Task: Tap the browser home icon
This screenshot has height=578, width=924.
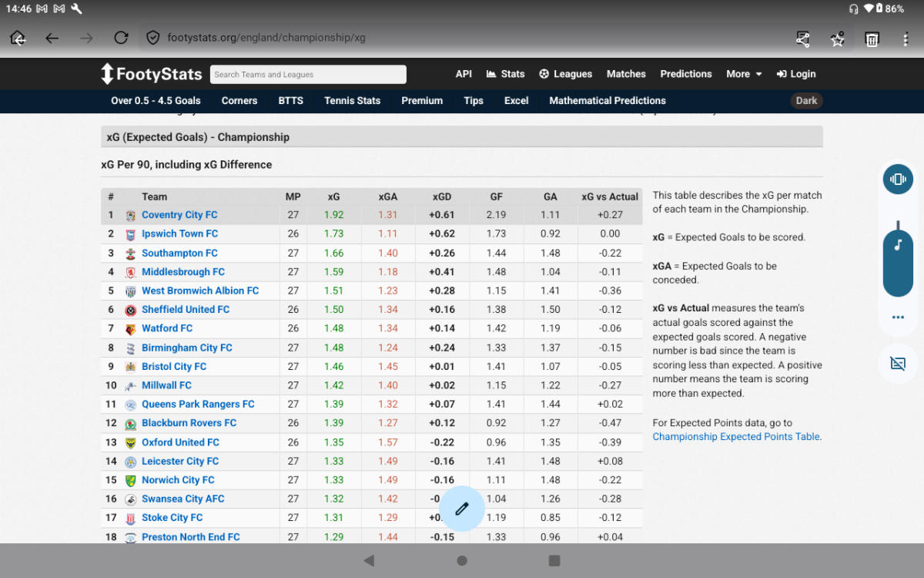Action: [x=18, y=38]
